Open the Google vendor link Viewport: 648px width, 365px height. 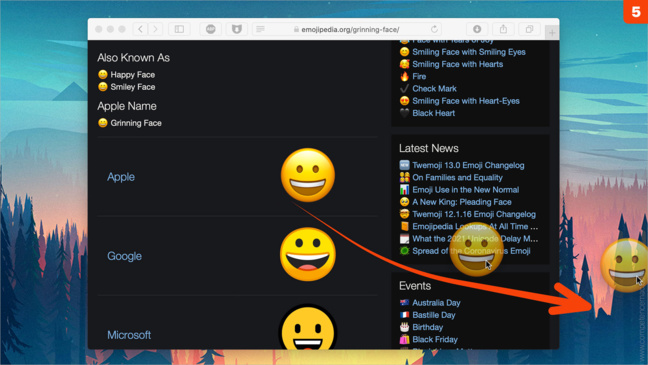124,256
